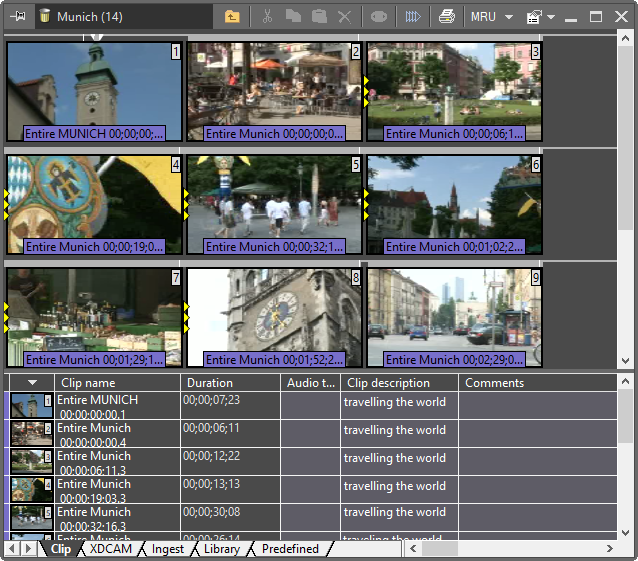This screenshot has height=561, width=638.
Task: Click thumbnail pane scroll up arrow
Action: pyautogui.click(x=625, y=38)
